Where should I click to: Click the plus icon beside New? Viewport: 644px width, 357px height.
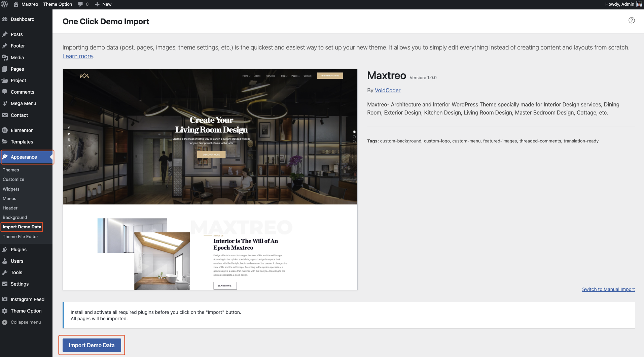[x=97, y=4]
